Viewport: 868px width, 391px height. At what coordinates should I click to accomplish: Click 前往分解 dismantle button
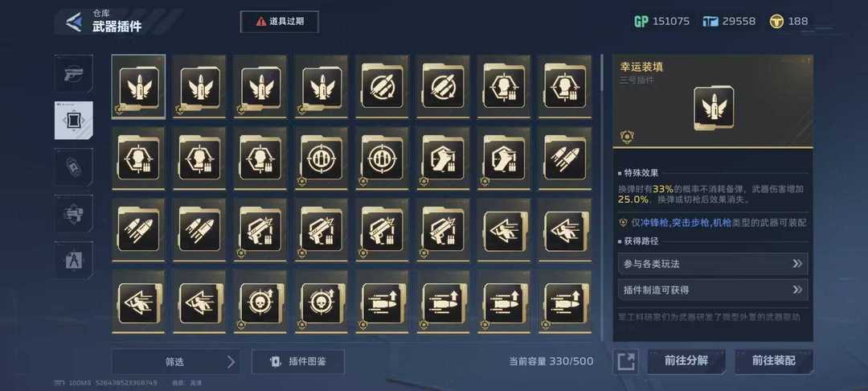(x=686, y=361)
